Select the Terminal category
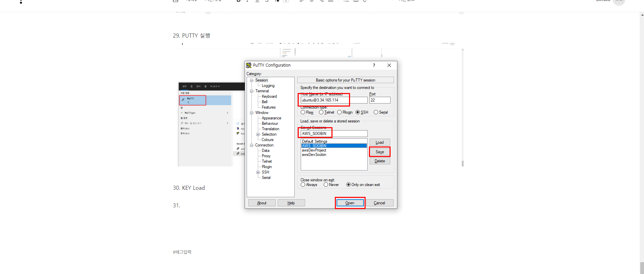 (x=262, y=91)
